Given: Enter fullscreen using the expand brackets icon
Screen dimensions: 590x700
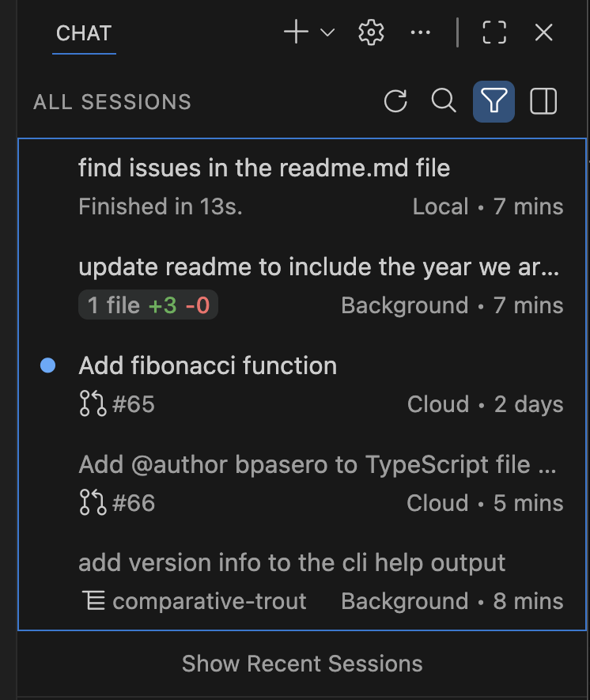Looking at the screenshot, I should 494,32.
